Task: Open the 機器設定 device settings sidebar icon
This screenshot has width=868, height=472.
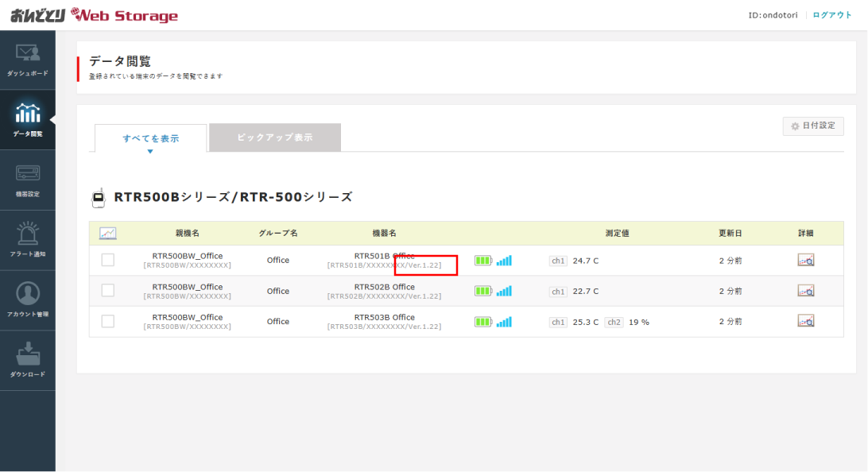Action: [28, 180]
